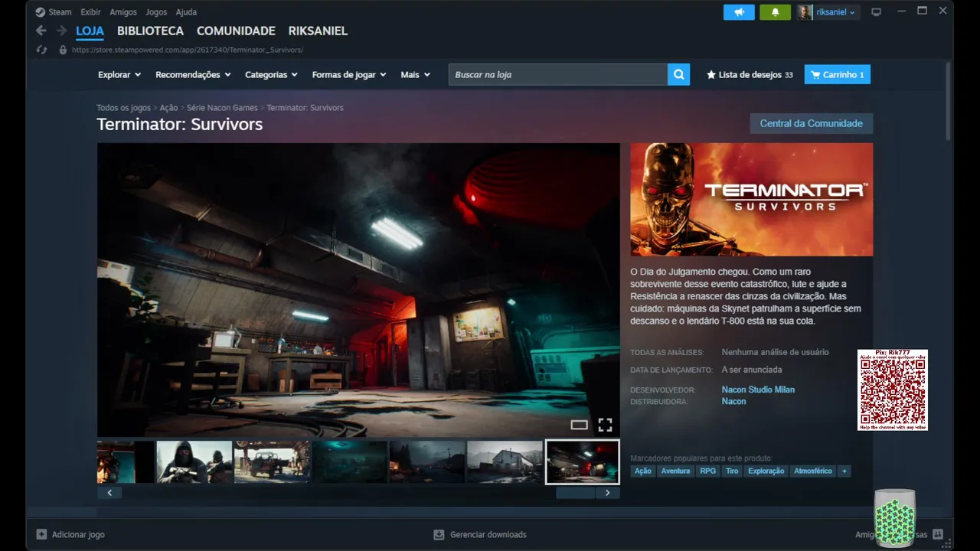
Task: Click the Steam logo icon in the menu bar
Action: click(x=41, y=12)
